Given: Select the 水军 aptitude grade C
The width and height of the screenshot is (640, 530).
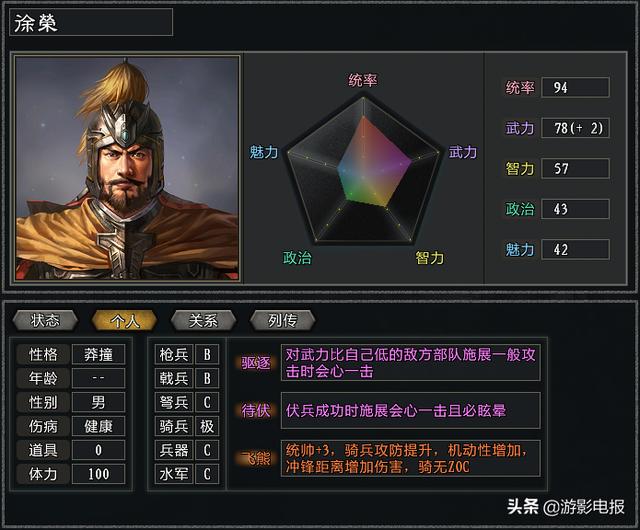Looking at the screenshot, I should point(207,474).
